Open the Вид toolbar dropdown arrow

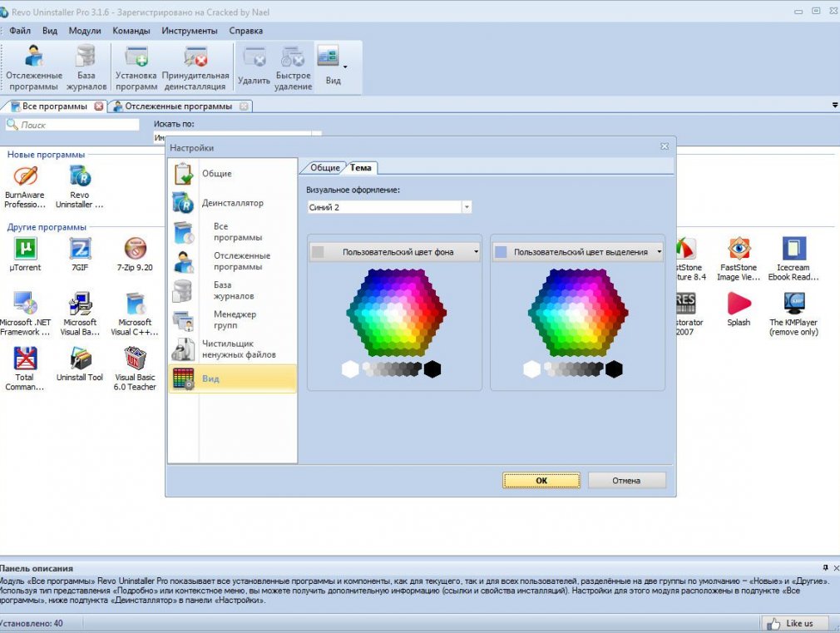(345, 67)
